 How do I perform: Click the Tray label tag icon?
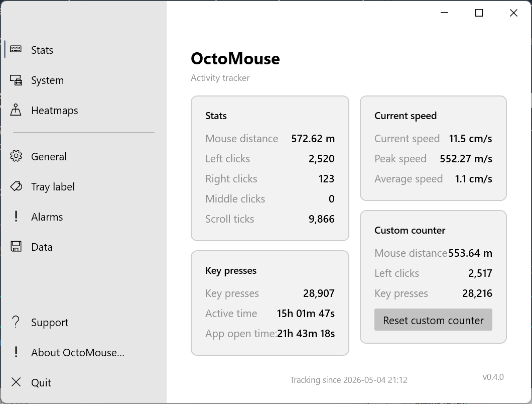click(x=16, y=186)
